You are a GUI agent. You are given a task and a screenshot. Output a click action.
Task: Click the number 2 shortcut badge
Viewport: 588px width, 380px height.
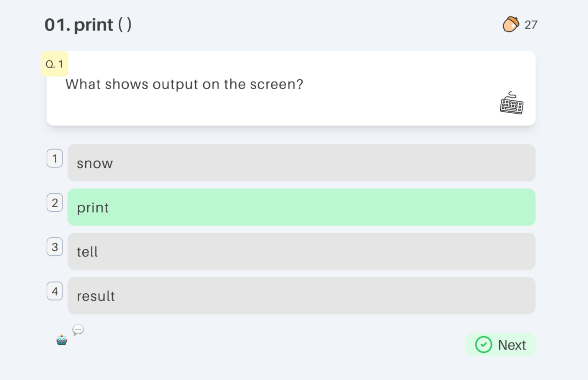point(55,203)
